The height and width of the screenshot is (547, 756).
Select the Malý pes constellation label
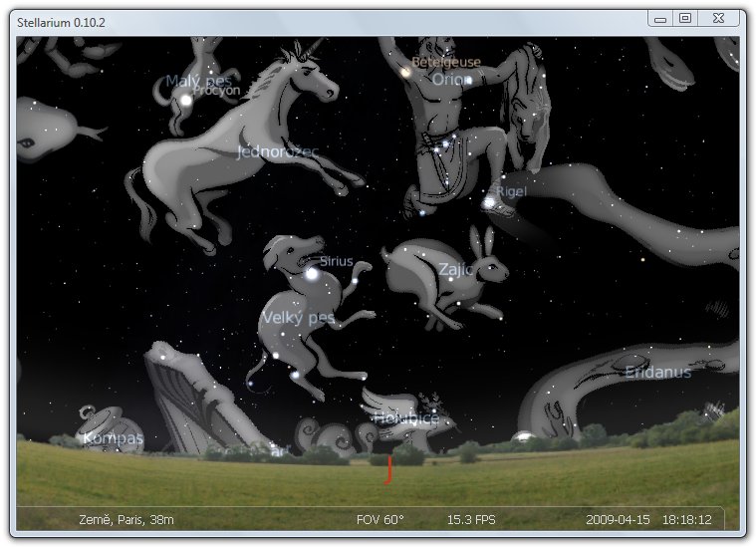(x=198, y=81)
